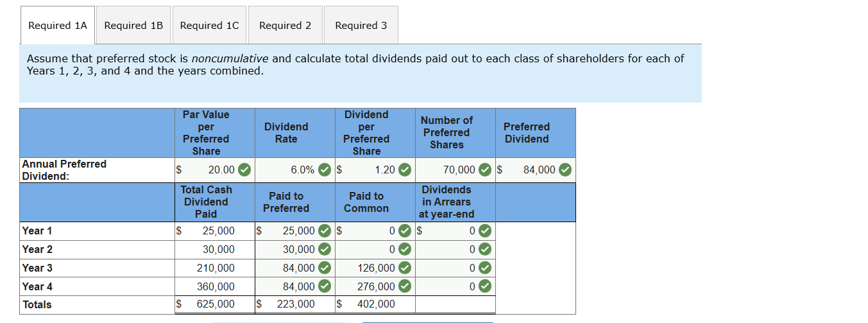This screenshot has height=323, width=868.
Task: Click the checkmark next to 6.0% dividend rate
Action: (325, 170)
